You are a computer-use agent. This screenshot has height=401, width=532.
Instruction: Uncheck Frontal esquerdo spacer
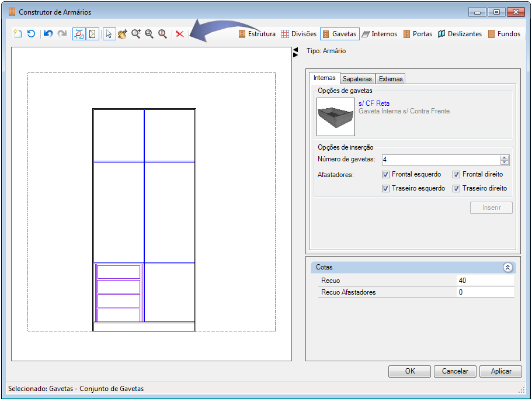click(385, 175)
